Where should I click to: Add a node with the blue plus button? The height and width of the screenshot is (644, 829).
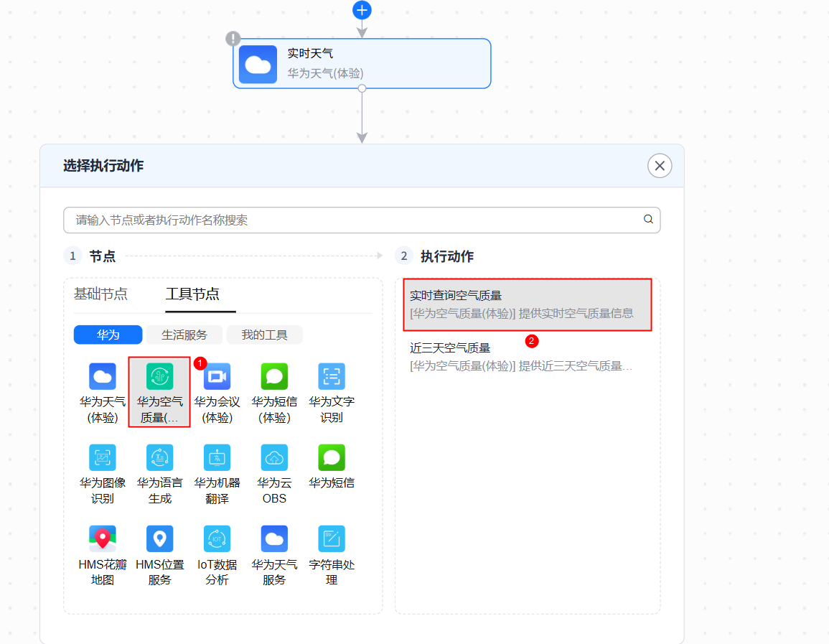(x=362, y=10)
